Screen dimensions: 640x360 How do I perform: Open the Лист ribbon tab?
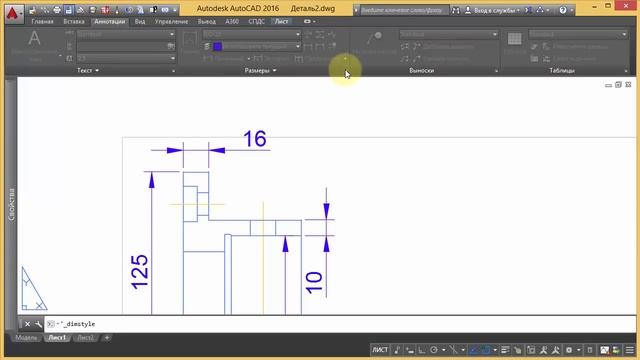coord(282,22)
